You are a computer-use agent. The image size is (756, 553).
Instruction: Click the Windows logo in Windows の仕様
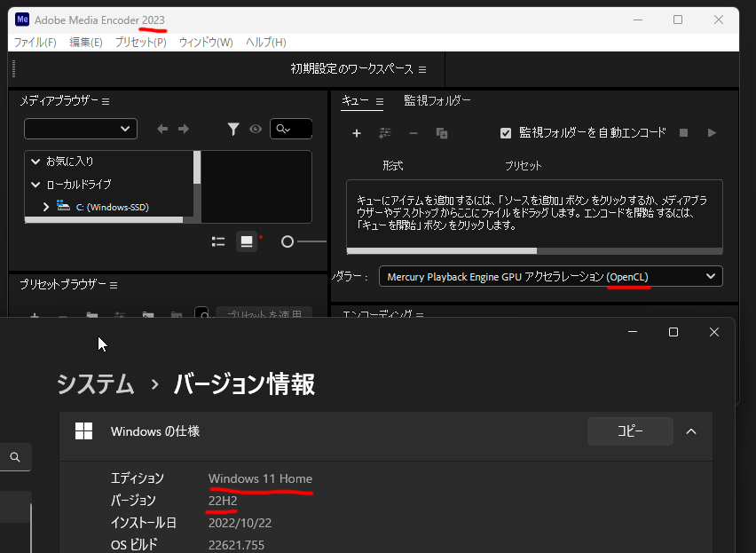84,431
